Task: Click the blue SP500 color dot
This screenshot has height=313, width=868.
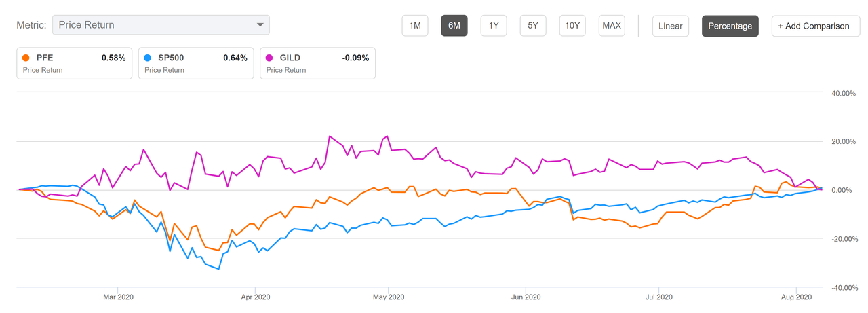Action: tap(148, 58)
